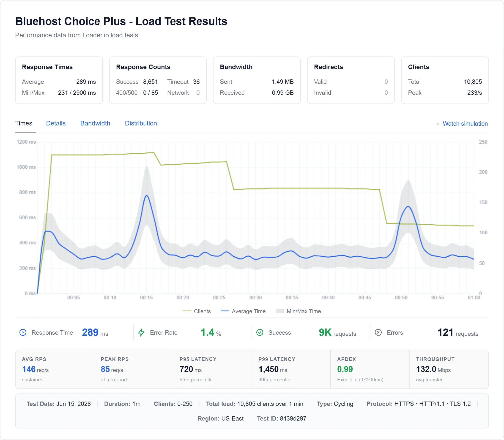Screen dimensions: 504x440
Task: Open the Bandwidth tab
Action: coord(95,123)
